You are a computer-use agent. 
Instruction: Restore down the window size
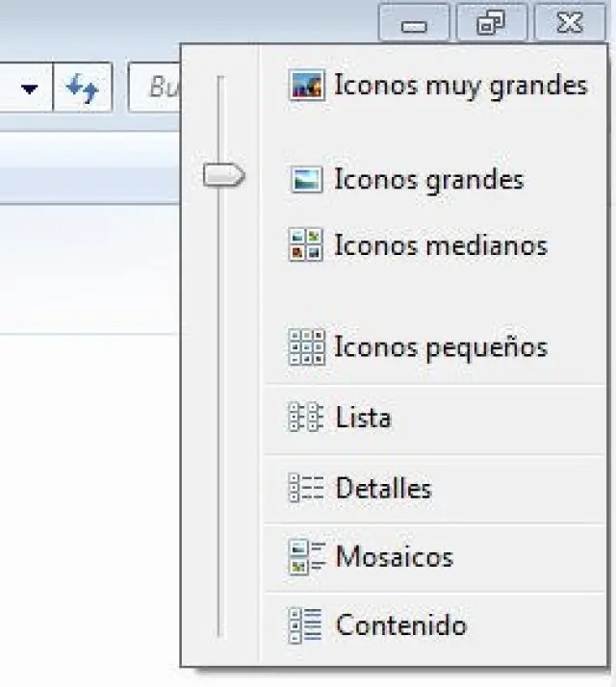[x=491, y=24]
